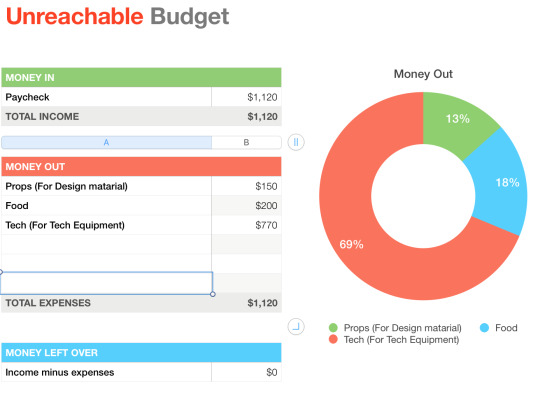
Task: Click the MONEY LEFT OVER table header
Action: pos(141,353)
